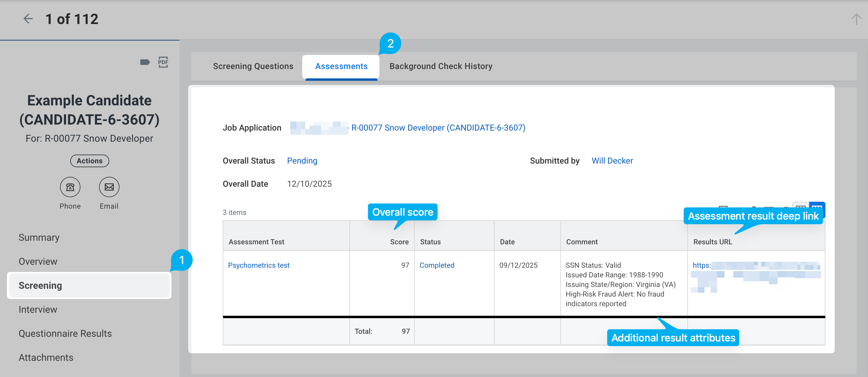Viewport: 868px width, 377px height.
Task: Export candidate profile using the PDF icon
Action: tap(163, 62)
